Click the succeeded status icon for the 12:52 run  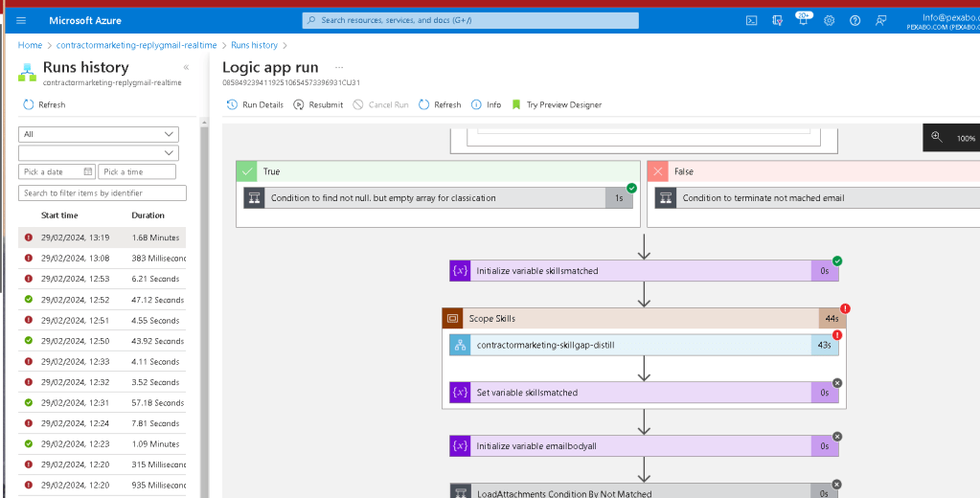(29, 300)
